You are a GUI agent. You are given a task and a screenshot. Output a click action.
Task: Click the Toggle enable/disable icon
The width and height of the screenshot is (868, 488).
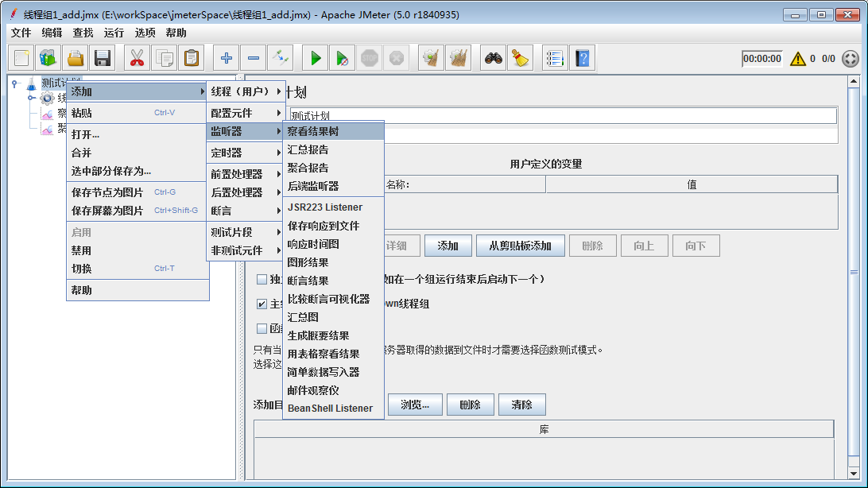pyautogui.click(x=280, y=58)
